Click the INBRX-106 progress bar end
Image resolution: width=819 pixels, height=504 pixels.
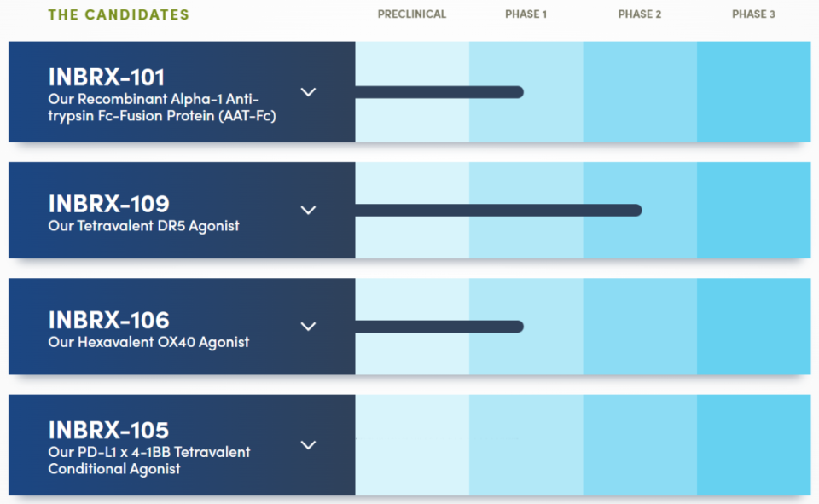pyautogui.click(x=517, y=326)
